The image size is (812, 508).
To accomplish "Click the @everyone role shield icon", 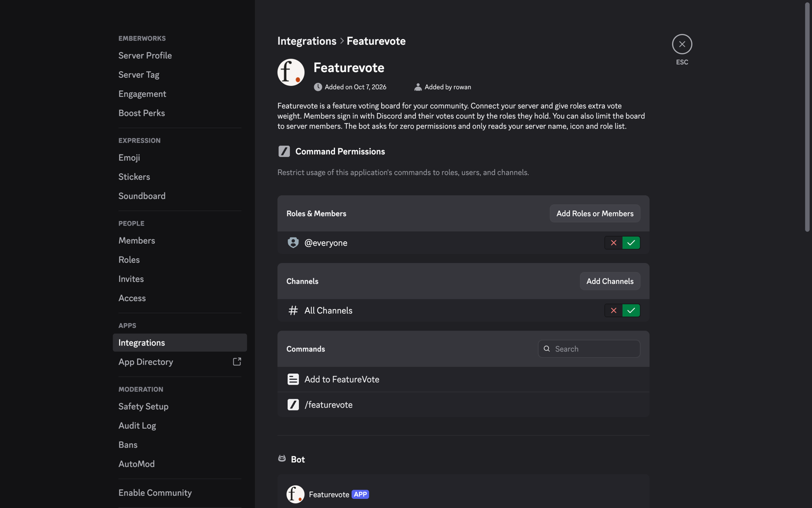I will (x=293, y=243).
